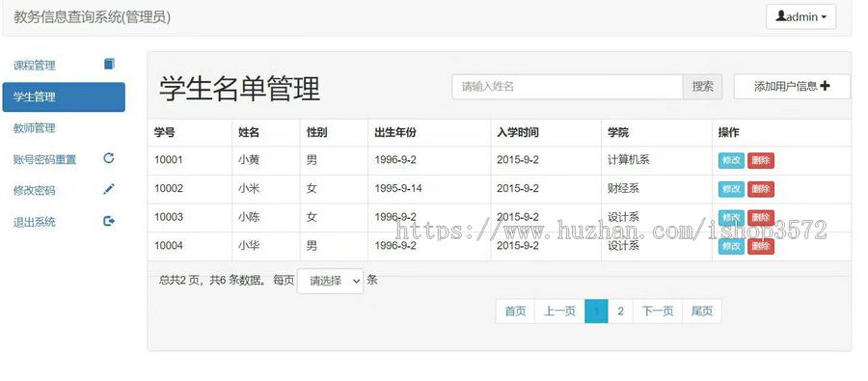Click student number 10003
This screenshot has width=868, height=381.
click(168, 217)
